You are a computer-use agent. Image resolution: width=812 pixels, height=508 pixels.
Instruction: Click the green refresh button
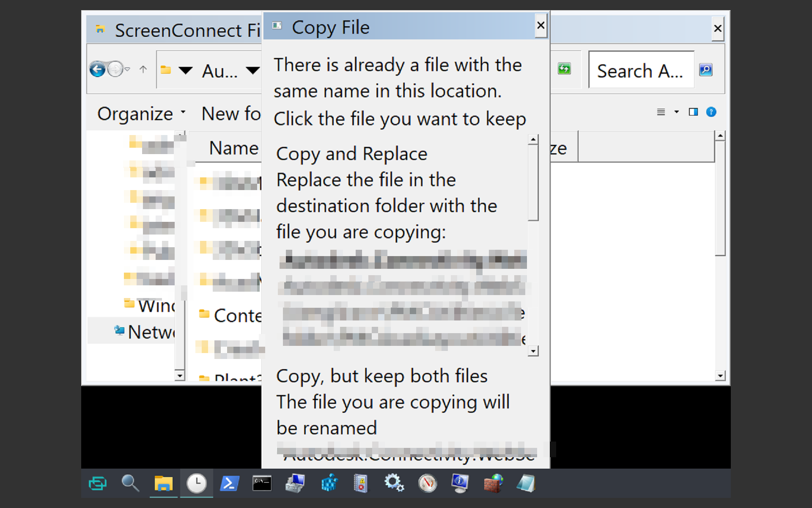pos(564,69)
